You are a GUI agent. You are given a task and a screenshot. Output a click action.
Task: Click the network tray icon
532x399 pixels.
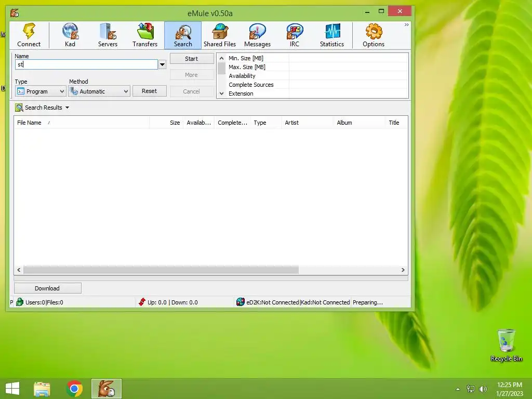(x=470, y=389)
